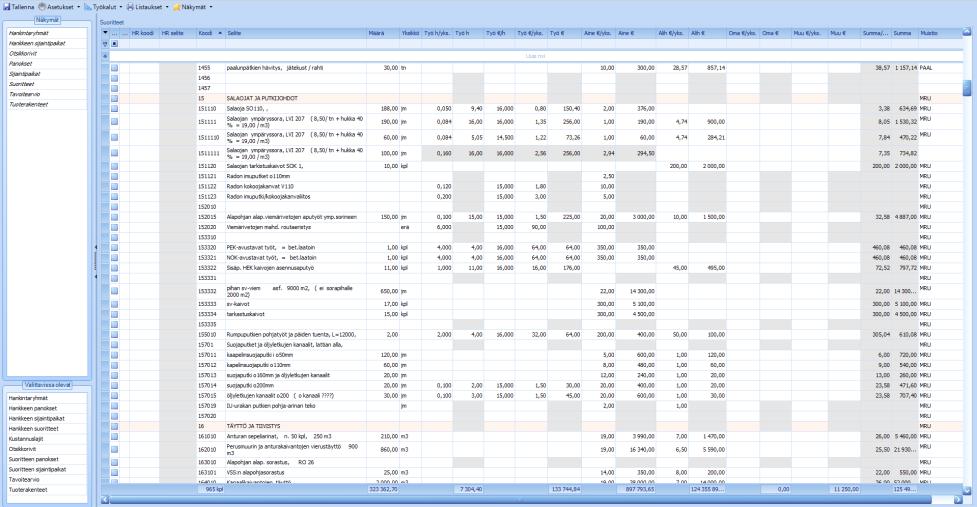Click the row icon for code 152015
Viewport: 977px width, 507px height.
114,217
